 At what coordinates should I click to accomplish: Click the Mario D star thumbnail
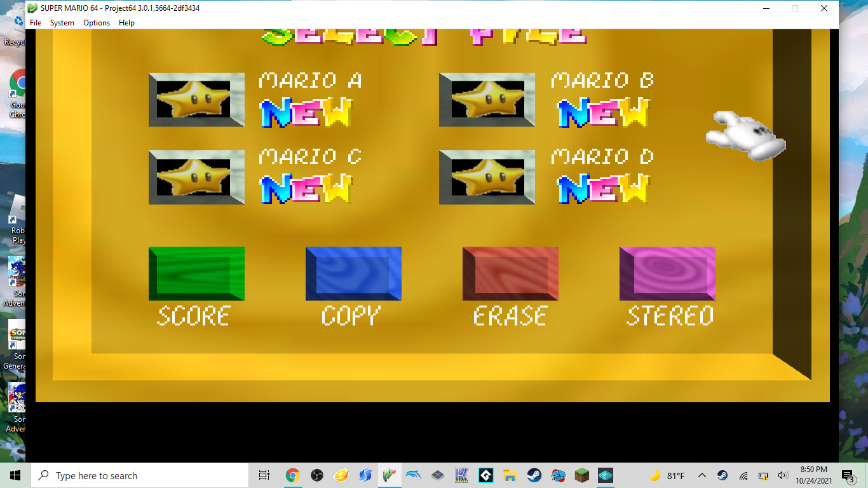(487, 177)
